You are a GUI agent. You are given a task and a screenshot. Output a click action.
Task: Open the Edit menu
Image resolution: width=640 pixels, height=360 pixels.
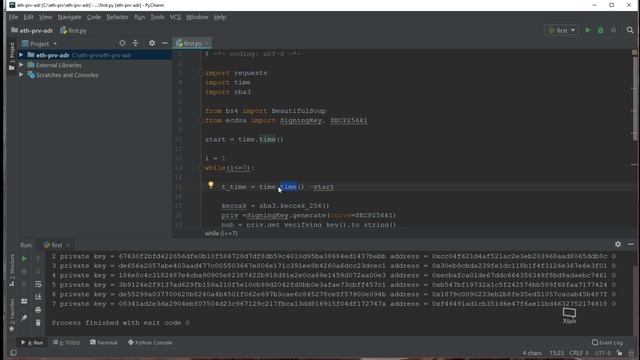[x=28, y=17]
